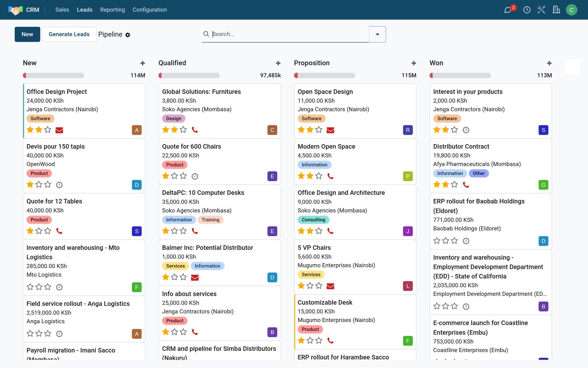Open the company switcher building icon
Image resolution: width=588 pixels, height=368 pixels.
click(x=556, y=10)
